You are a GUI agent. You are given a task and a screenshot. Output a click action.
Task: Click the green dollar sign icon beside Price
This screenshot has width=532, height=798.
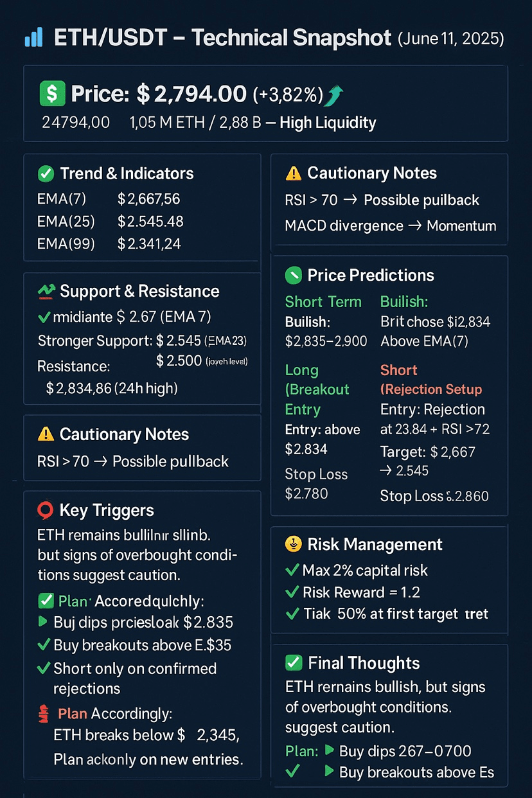[x=51, y=94]
